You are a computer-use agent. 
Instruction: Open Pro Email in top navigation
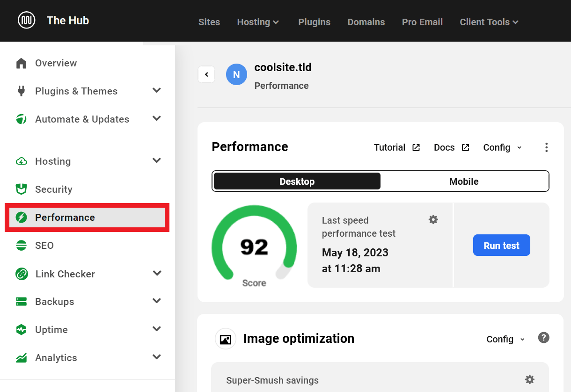tap(422, 22)
